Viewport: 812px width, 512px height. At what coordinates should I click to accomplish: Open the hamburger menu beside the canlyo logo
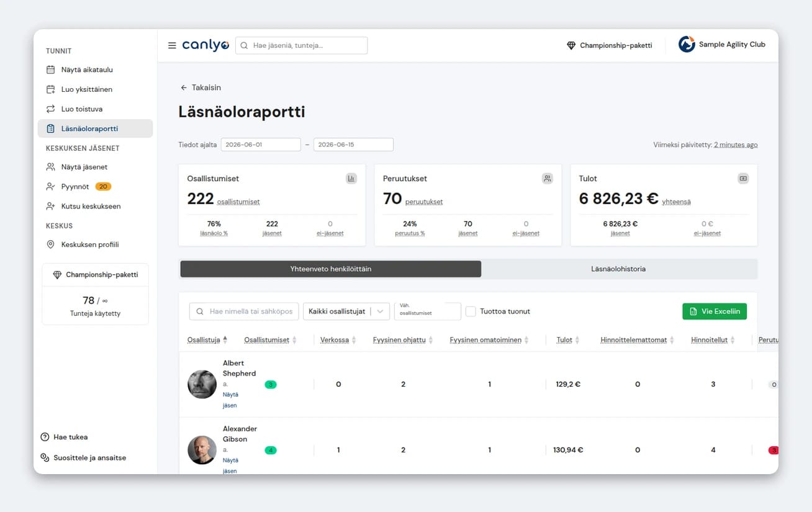172,45
